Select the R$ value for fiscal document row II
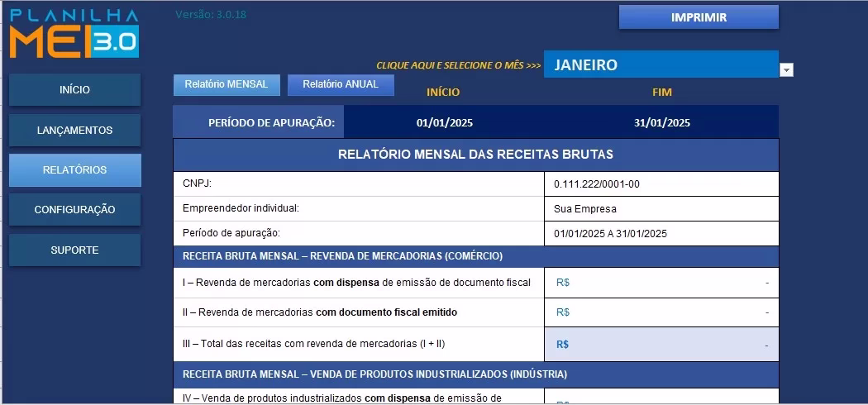Viewport: 868px width, 405px height. click(661, 312)
